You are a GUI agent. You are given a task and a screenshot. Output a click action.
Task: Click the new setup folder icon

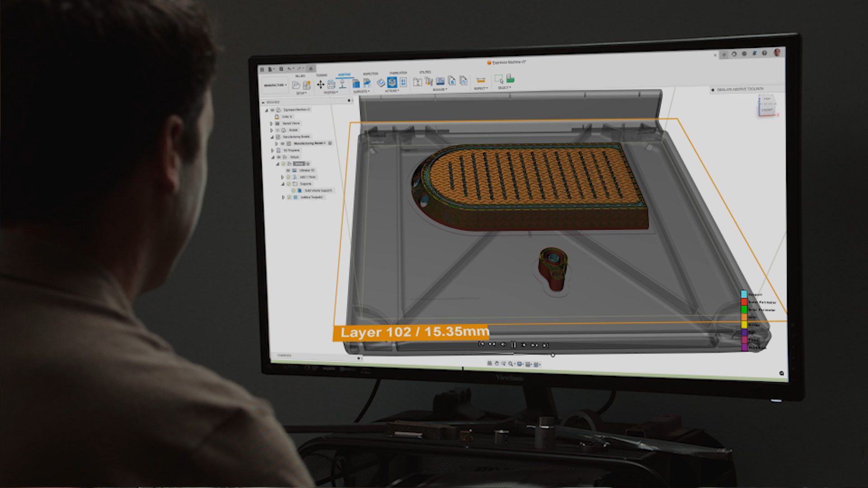click(x=296, y=85)
